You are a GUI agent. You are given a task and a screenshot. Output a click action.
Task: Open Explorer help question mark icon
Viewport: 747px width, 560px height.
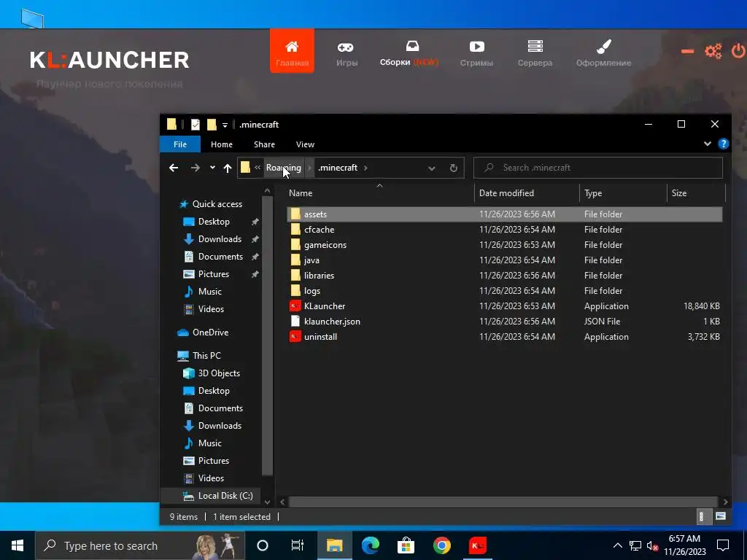tap(723, 144)
